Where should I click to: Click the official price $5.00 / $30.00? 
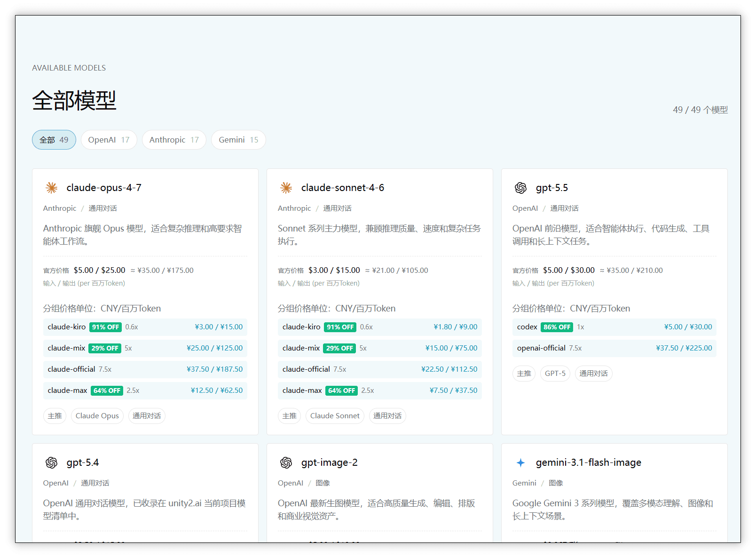(569, 270)
